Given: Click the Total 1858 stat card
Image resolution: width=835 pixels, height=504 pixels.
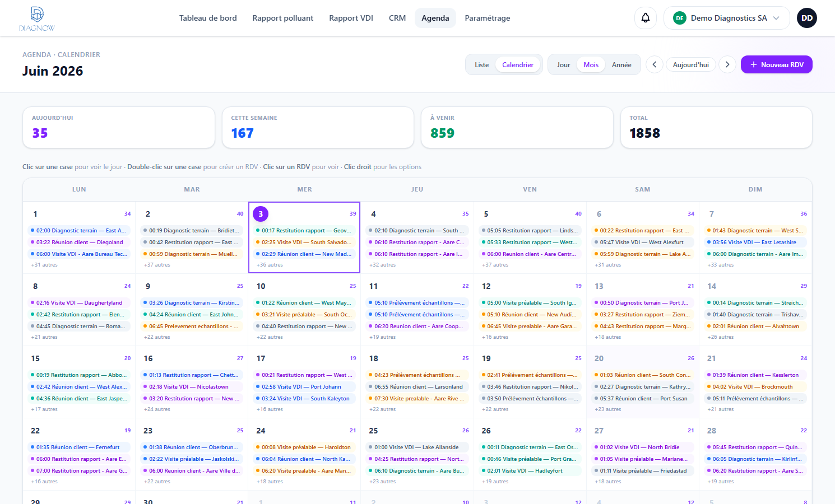Looking at the screenshot, I should click(x=716, y=128).
